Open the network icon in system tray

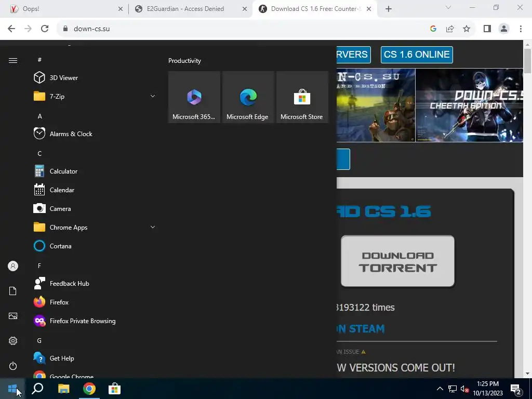pos(453,389)
